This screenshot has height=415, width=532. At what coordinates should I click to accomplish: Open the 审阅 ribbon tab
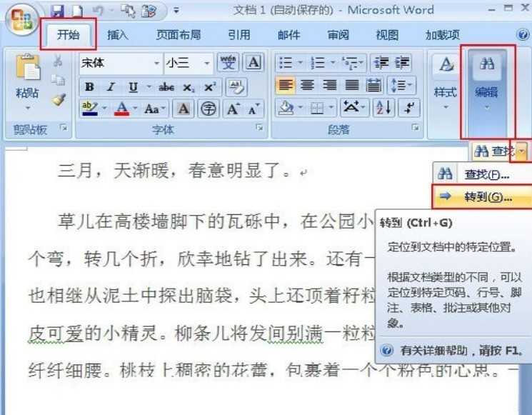(x=338, y=34)
